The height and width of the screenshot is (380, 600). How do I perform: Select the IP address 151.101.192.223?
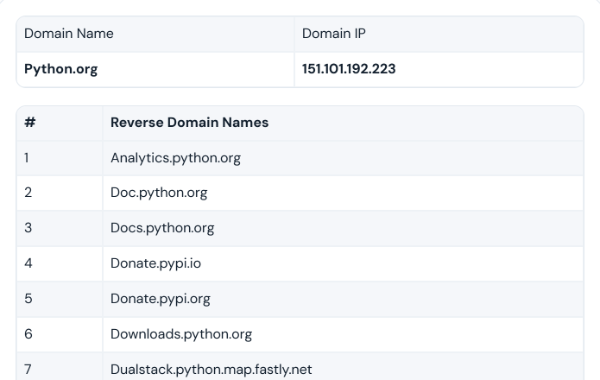349,69
